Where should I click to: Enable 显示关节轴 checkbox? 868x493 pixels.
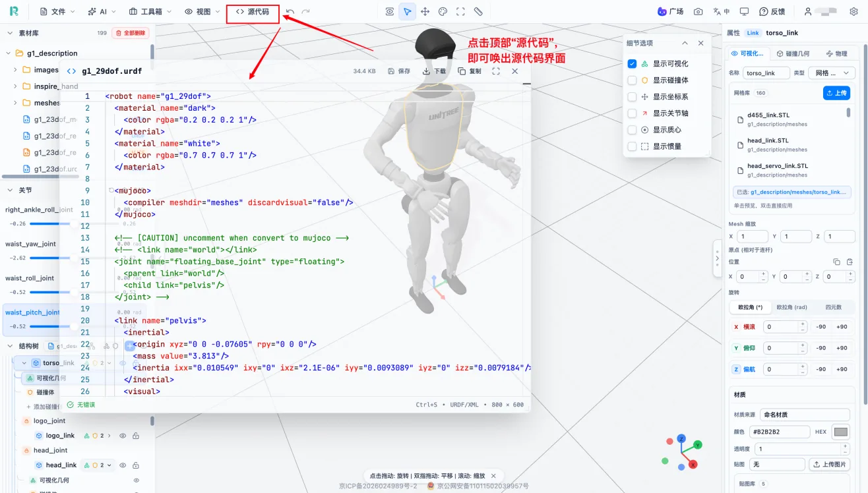pyautogui.click(x=632, y=113)
